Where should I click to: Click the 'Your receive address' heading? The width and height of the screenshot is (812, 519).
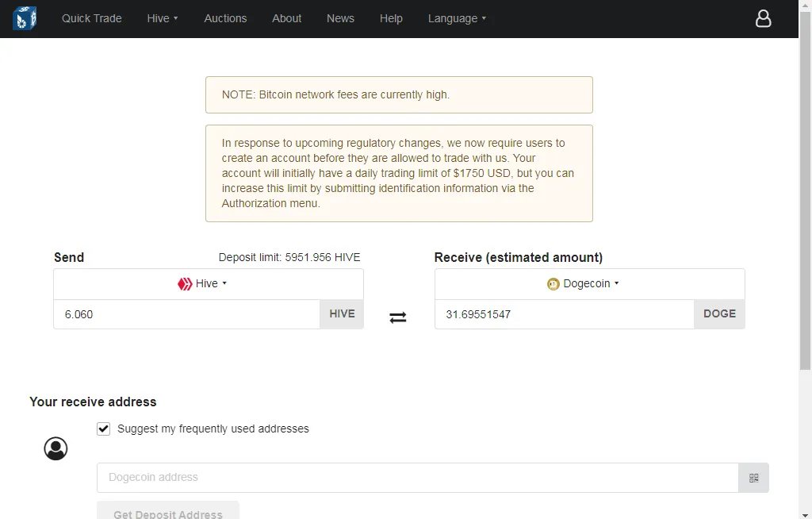pos(93,402)
